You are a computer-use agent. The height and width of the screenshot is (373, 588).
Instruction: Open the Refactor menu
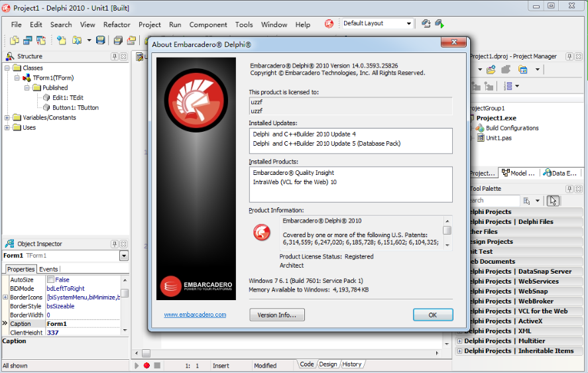pos(117,25)
